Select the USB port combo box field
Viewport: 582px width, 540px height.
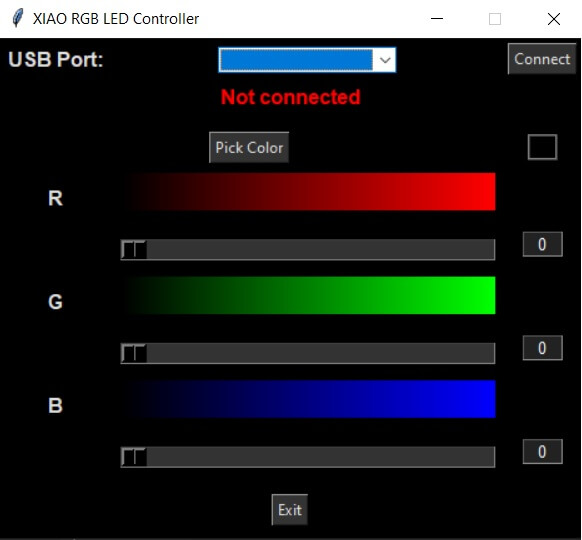point(307,60)
